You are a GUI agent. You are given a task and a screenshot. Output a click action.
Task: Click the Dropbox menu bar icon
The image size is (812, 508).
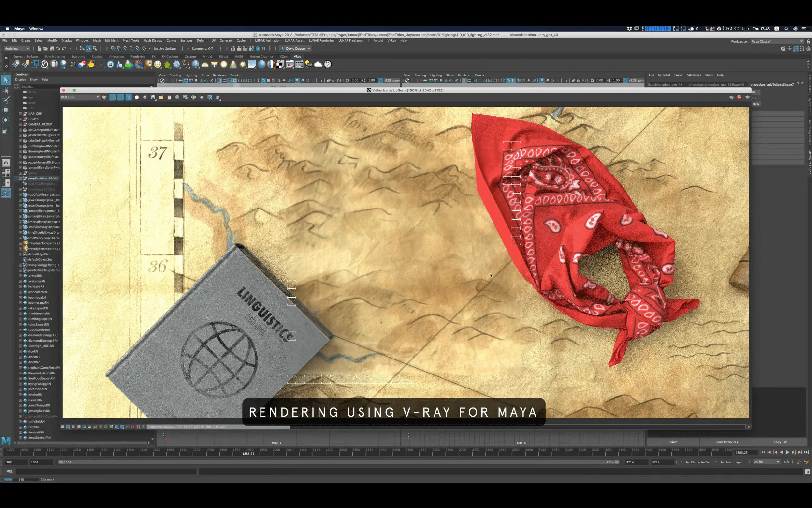pyautogui.click(x=629, y=29)
